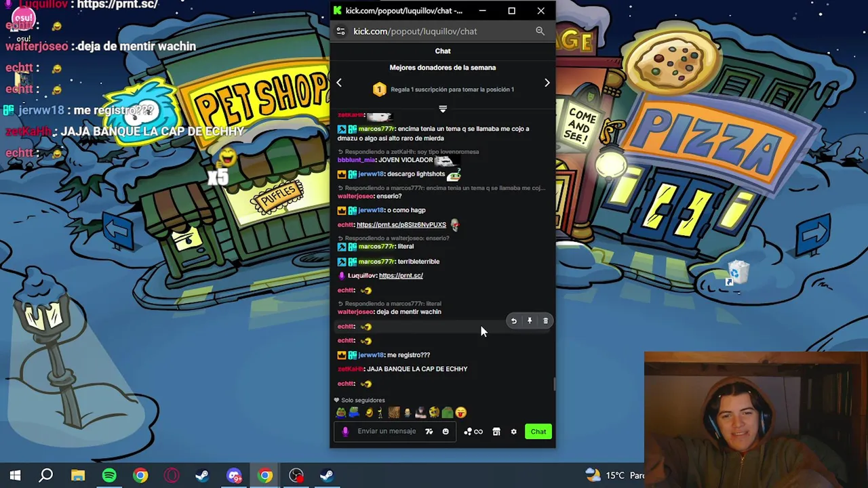Click the Chat panel title
Screen dimensions: 868x488
pyautogui.click(x=443, y=51)
